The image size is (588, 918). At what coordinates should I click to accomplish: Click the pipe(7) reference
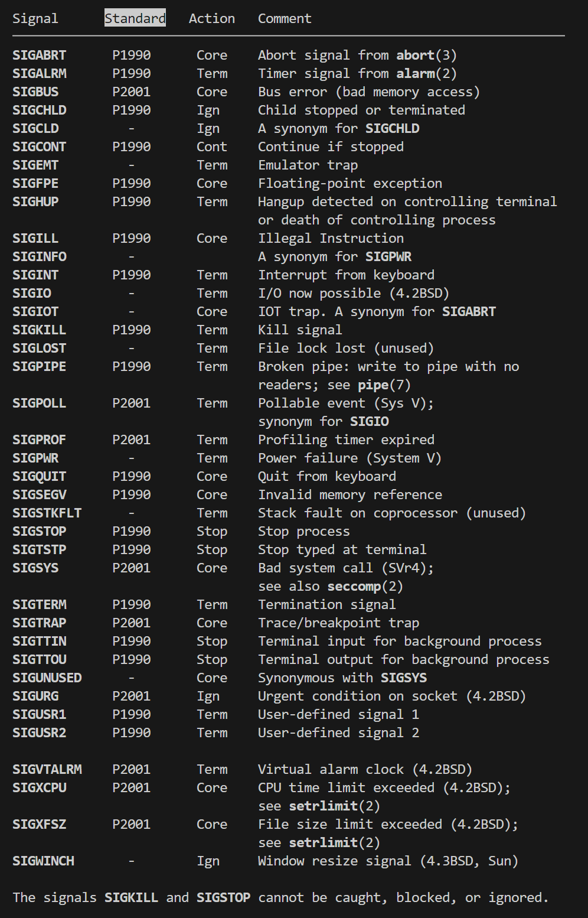point(384,385)
